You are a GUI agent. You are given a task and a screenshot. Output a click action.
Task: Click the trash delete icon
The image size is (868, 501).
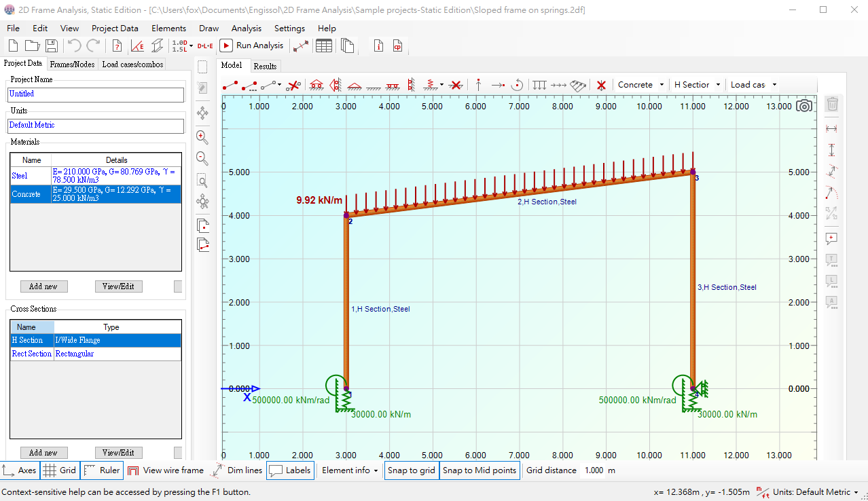832,104
